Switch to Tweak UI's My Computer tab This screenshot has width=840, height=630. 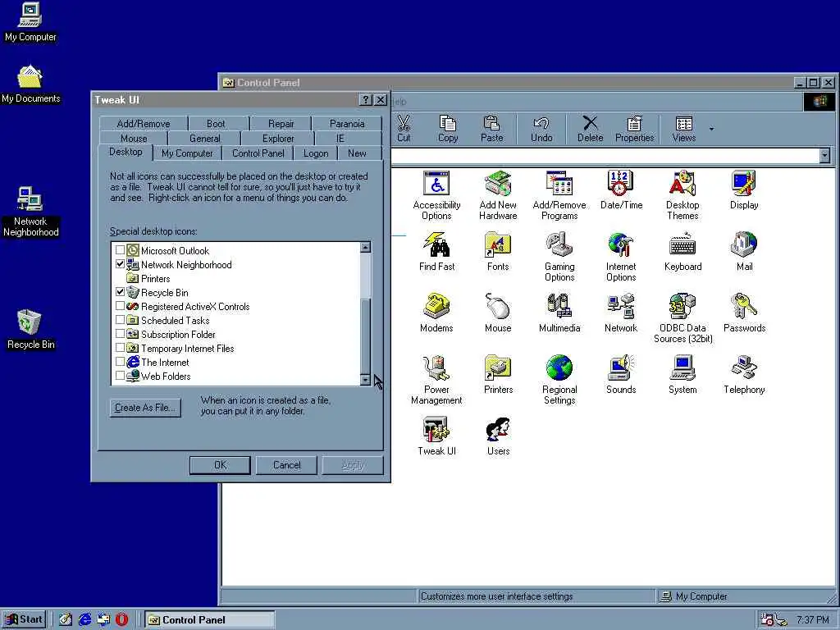187,153
